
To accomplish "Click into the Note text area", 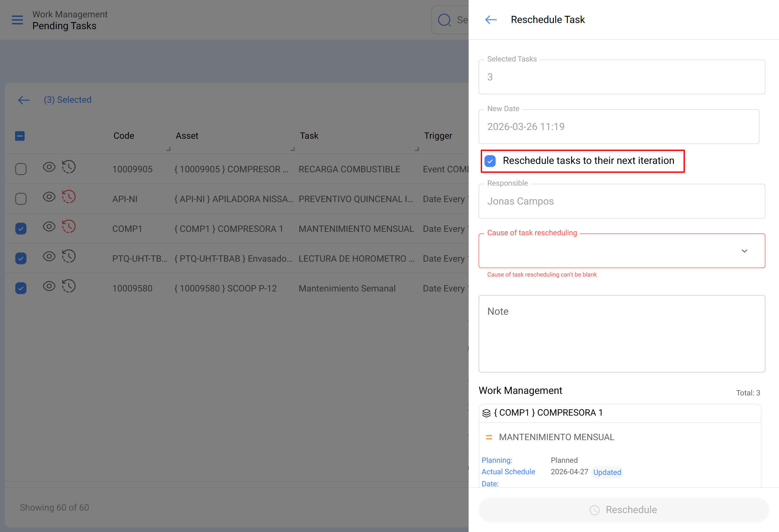I will [x=622, y=334].
